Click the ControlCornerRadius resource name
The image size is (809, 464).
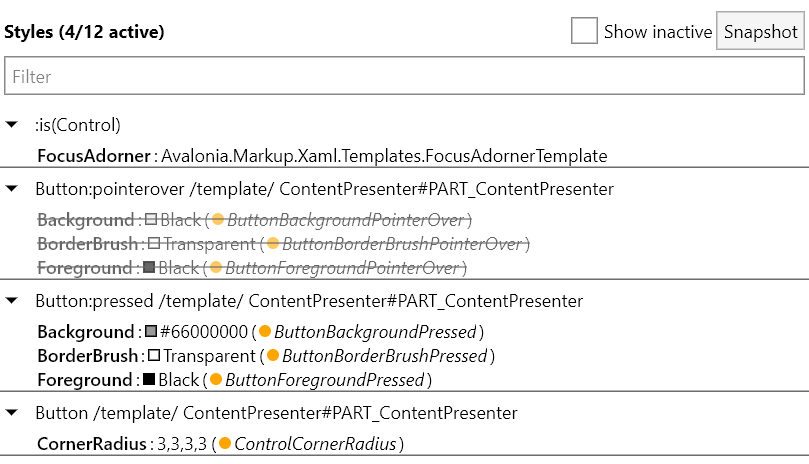(x=314, y=444)
